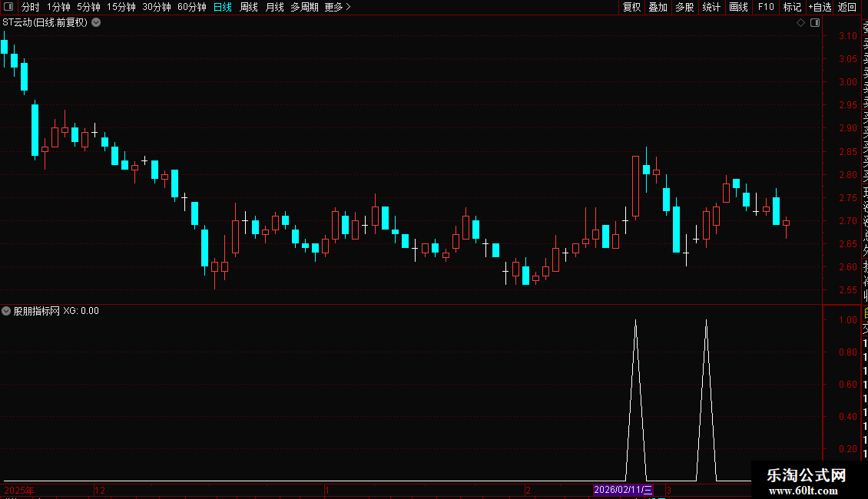This screenshot has height=499, width=868.
Task: Click the month 1 marker on time axis
Action: [x=327, y=490]
